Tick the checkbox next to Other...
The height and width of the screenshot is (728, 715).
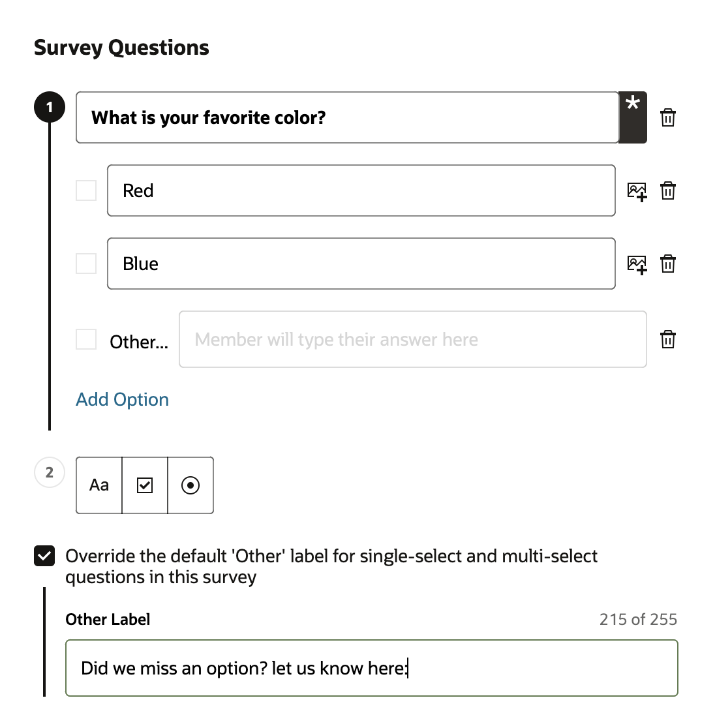pos(86,339)
